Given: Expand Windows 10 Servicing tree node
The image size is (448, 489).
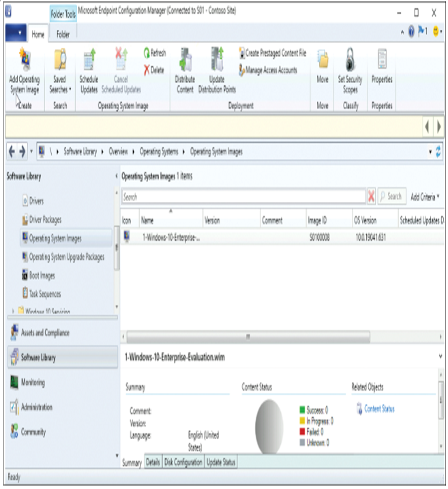Looking at the screenshot, I should pos(13,310).
